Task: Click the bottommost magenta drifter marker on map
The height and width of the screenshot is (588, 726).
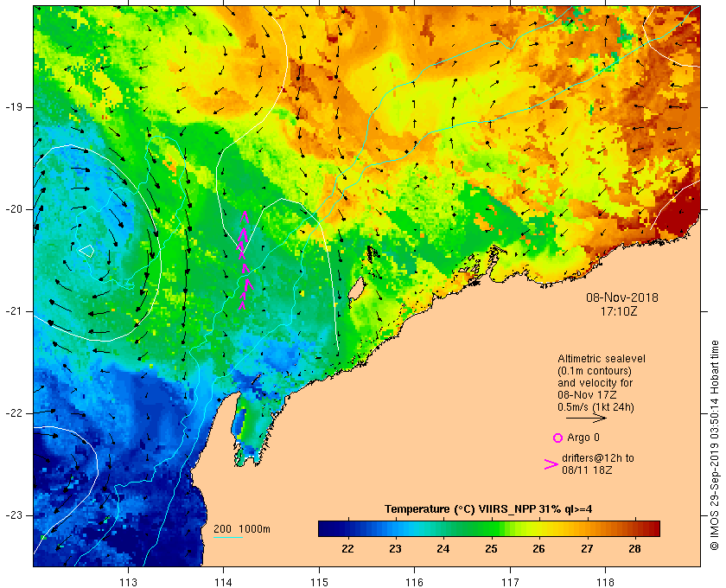Action: click(x=242, y=305)
